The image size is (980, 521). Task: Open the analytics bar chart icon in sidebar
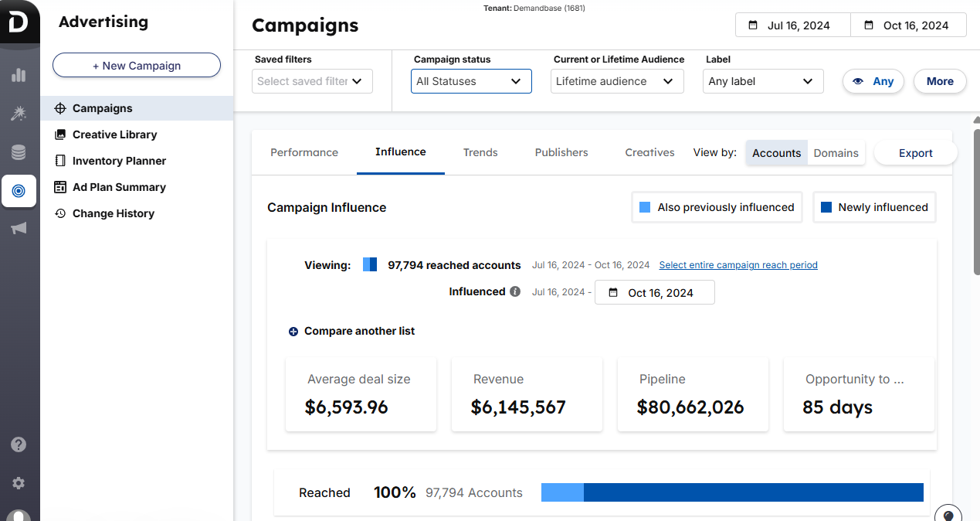(19, 76)
